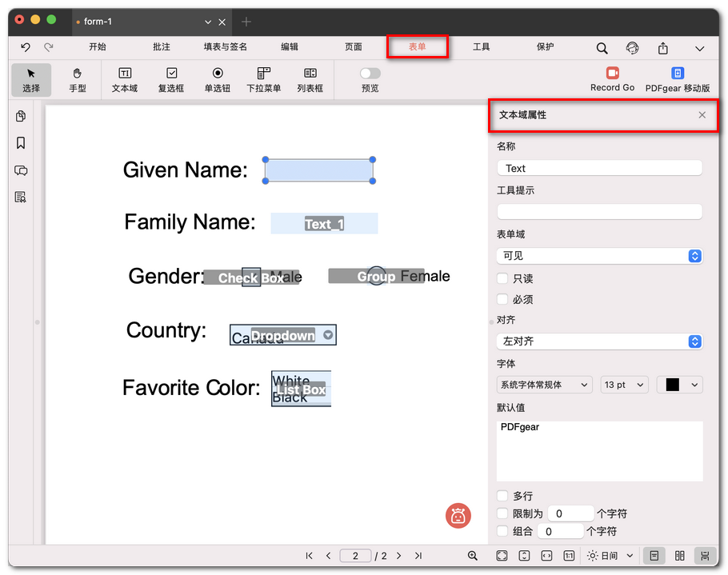Toggle the 预览 preview switch
The height and width of the screenshot is (575, 728).
click(369, 72)
